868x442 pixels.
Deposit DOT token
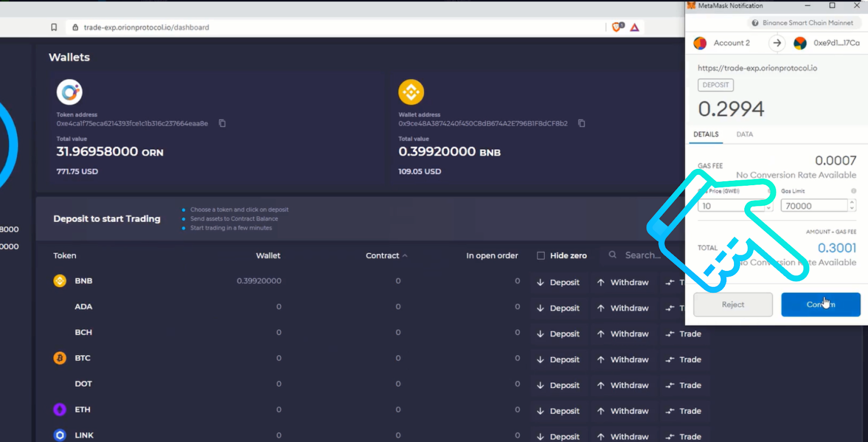pos(558,385)
